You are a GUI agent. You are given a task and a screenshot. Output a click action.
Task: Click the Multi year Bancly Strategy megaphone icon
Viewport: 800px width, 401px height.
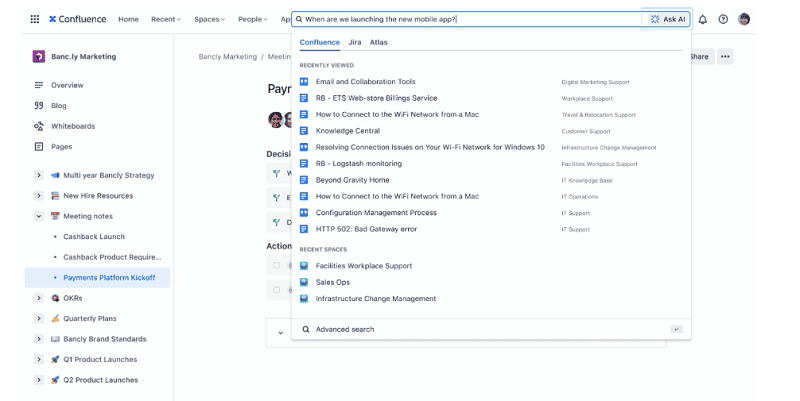click(x=55, y=175)
